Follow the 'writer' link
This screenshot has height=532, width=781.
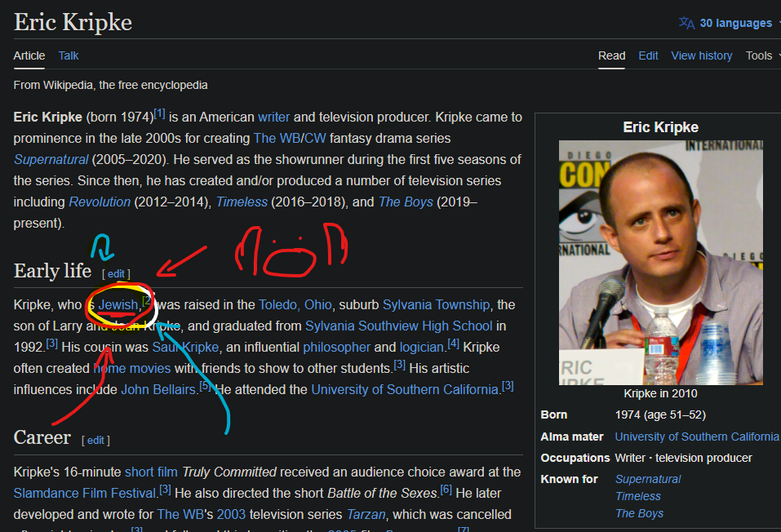(x=273, y=117)
